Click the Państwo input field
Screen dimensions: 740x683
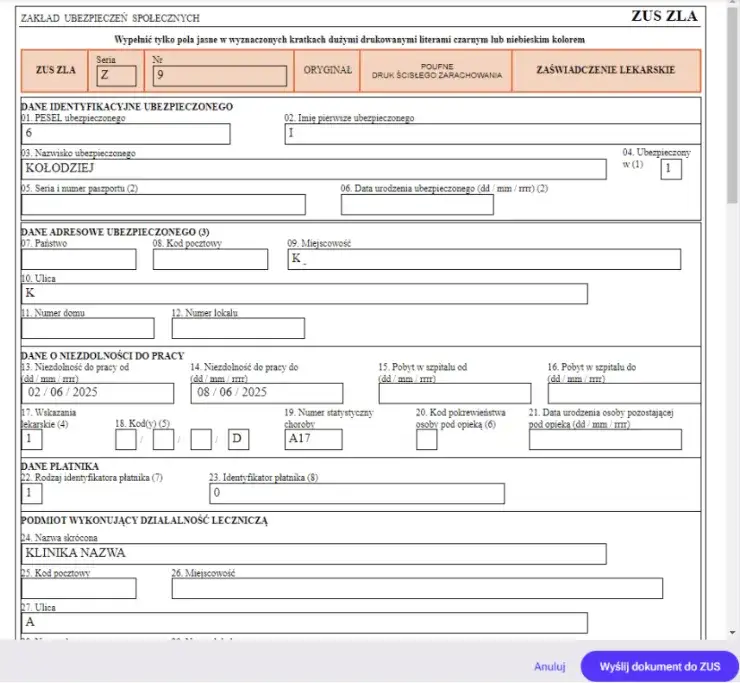[79, 259]
